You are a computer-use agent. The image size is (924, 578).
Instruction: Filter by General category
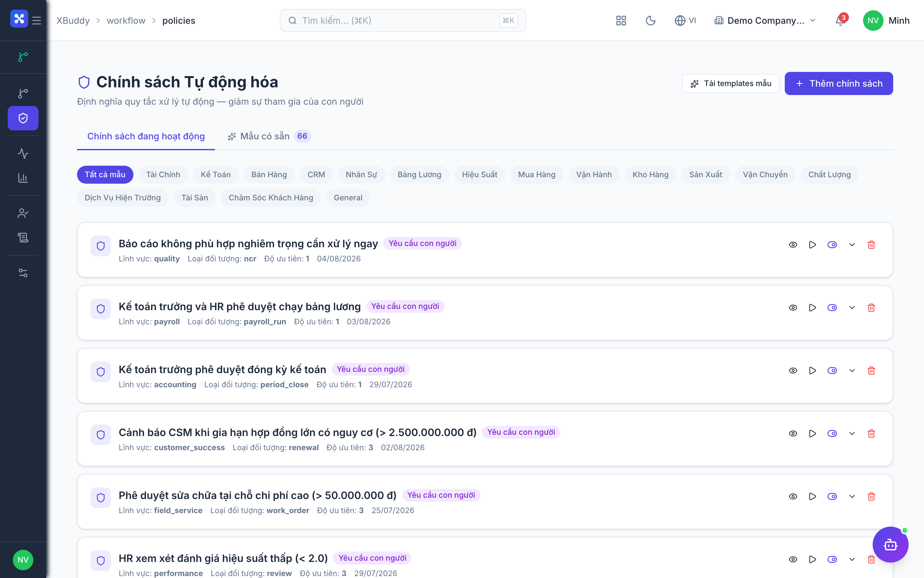tap(348, 197)
